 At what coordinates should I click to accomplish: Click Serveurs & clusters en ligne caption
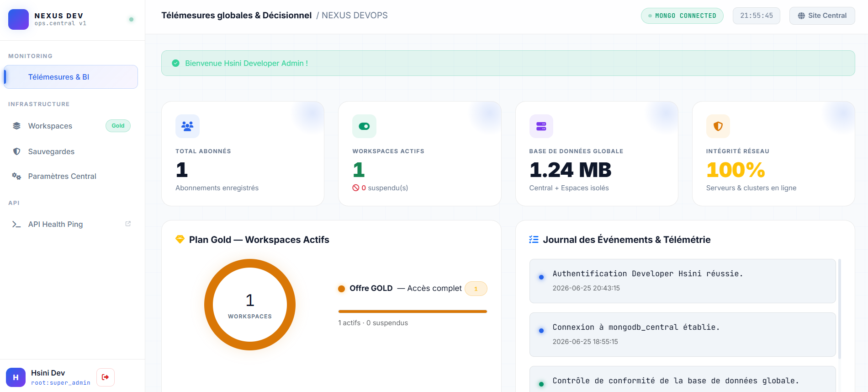(751, 188)
